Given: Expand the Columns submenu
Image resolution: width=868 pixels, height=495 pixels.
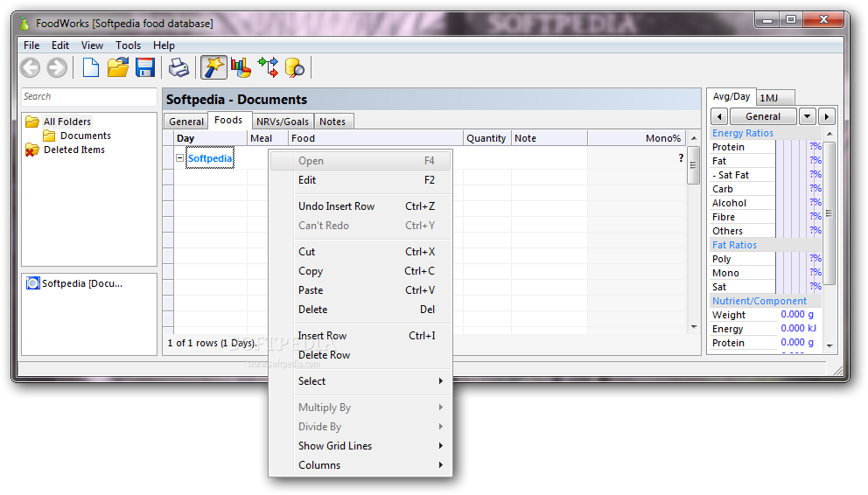Looking at the screenshot, I should click(360, 465).
